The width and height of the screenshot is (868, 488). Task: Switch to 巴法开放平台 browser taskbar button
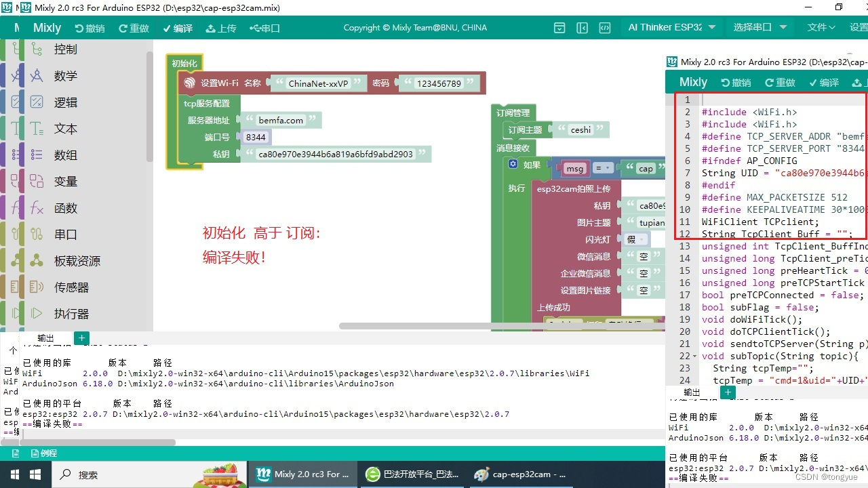412,474
